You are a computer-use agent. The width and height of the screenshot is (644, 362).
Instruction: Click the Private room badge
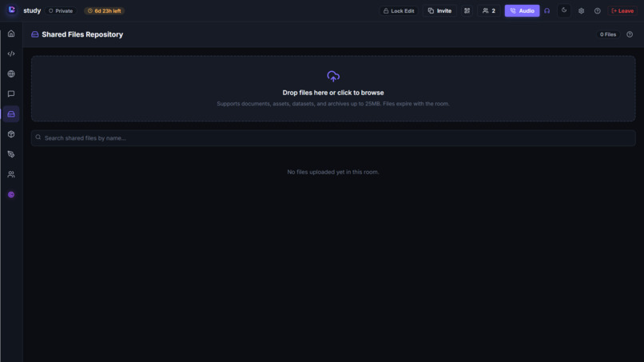(61, 10)
